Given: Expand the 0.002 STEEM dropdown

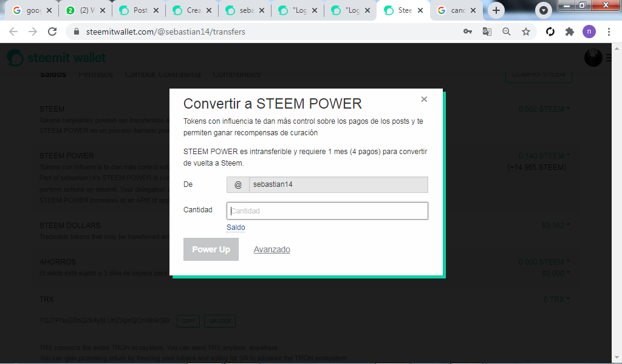Looking at the screenshot, I should pos(544,109).
